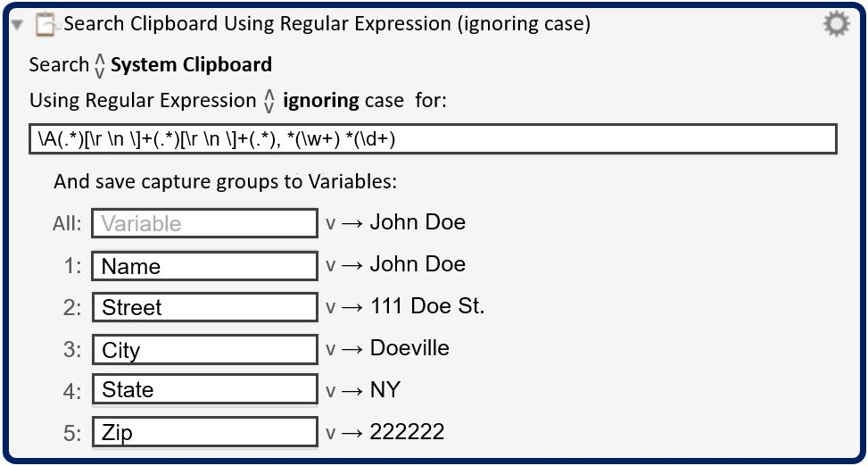The image size is (868, 466).
Task: Click the clipboard action icon
Action: (45, 24)
